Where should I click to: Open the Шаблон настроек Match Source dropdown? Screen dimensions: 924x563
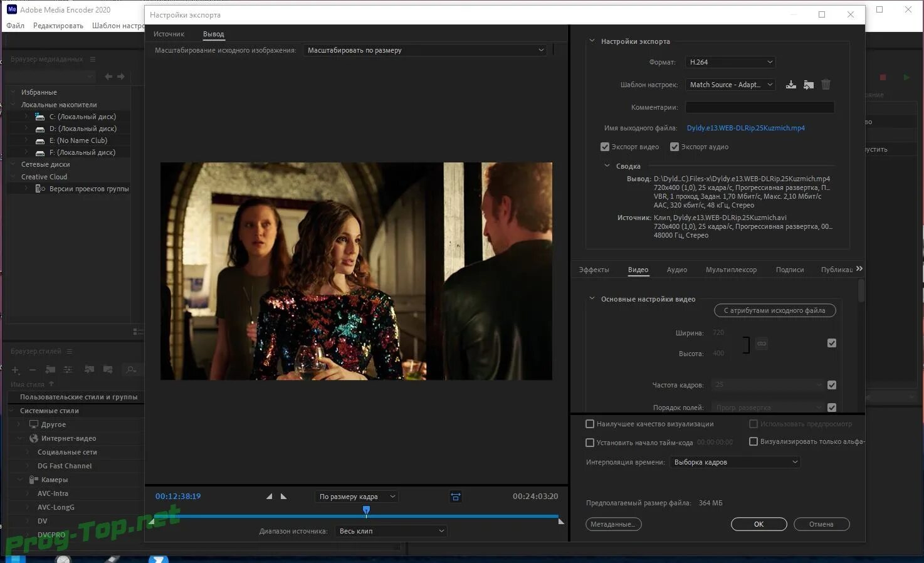click(730, 85)
